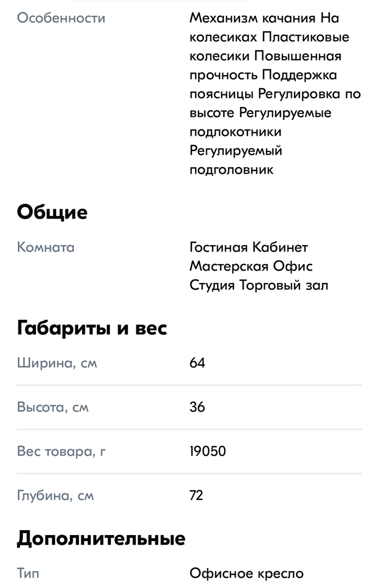Image resolution: width=379 pixels, height=588 pixels.
Task: Select the Офисное кресло type value
Action: tap(247, 573)
